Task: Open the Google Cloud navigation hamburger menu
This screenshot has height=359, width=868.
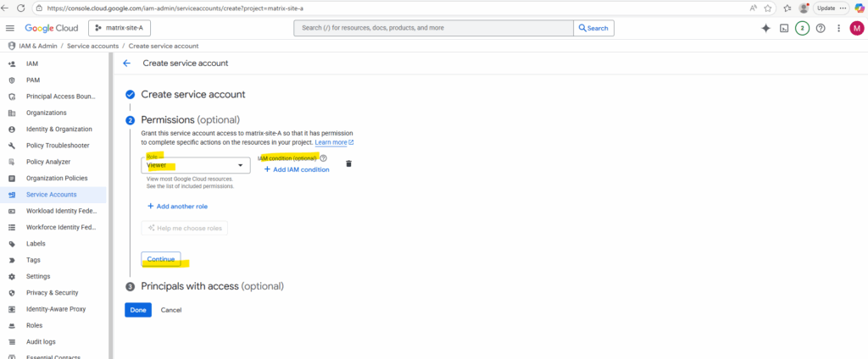Action: (x=10, y=28)
